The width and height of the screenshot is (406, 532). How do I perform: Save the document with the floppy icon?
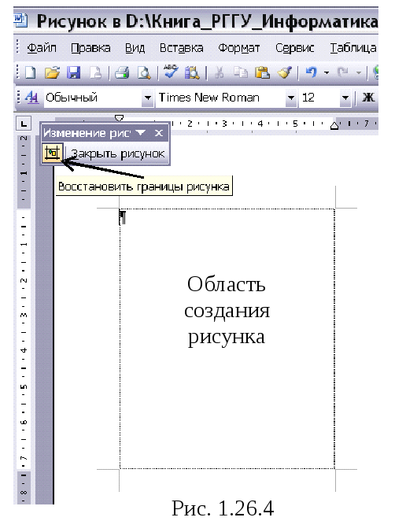click(74, 73)
